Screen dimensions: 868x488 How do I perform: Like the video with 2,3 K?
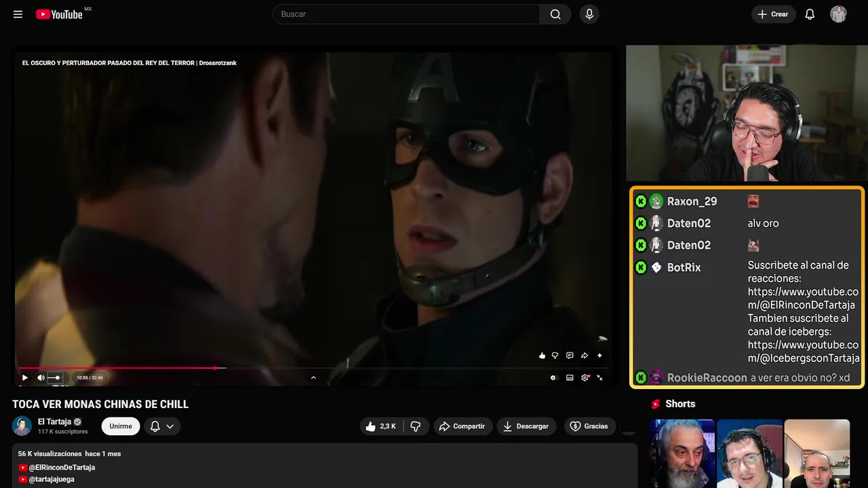pos(380,426)
